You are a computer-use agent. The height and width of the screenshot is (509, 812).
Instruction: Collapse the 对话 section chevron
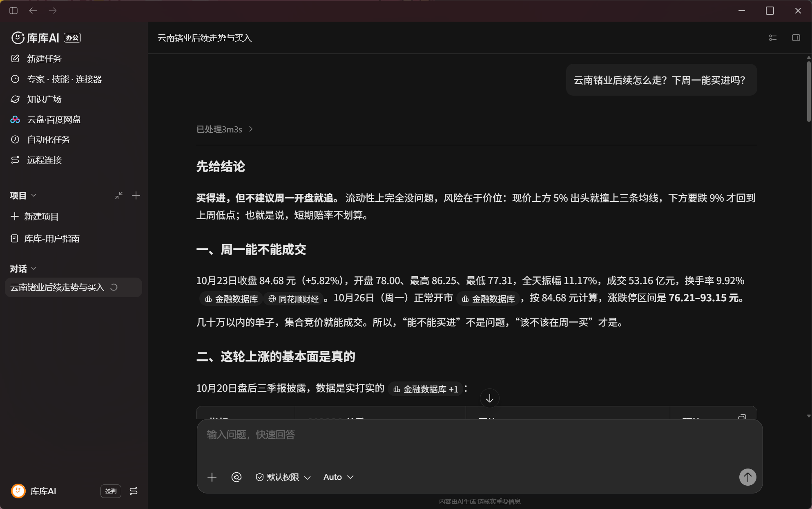[x=34, y=269]
